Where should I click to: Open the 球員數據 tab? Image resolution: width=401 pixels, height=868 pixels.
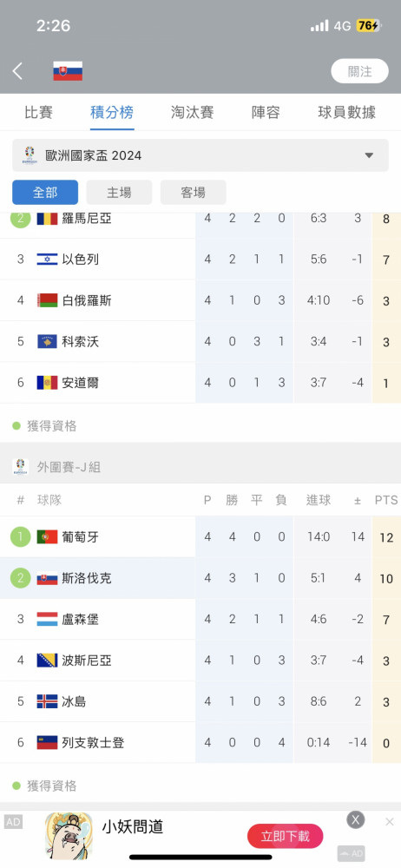point(346,113)
